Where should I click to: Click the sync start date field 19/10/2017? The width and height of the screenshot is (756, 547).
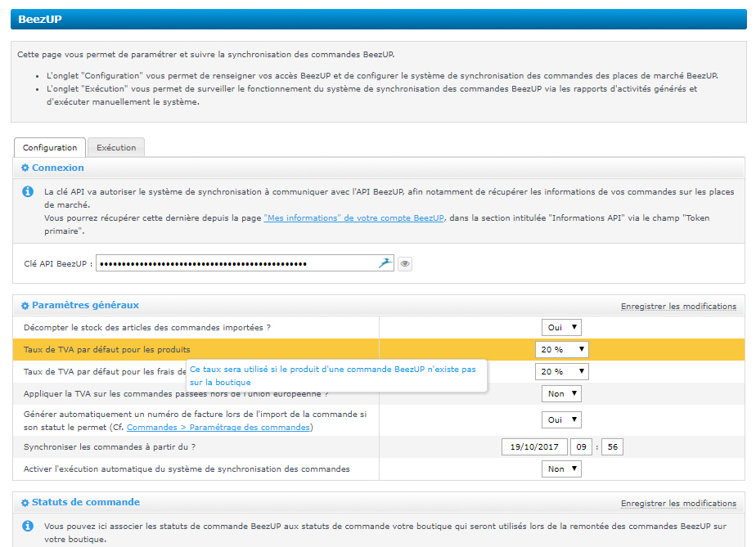tap(534, 446)
